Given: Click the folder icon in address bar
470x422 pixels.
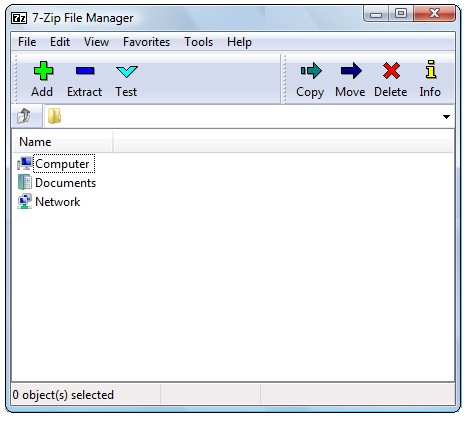Looking at the screenshot, I should 54,116.
